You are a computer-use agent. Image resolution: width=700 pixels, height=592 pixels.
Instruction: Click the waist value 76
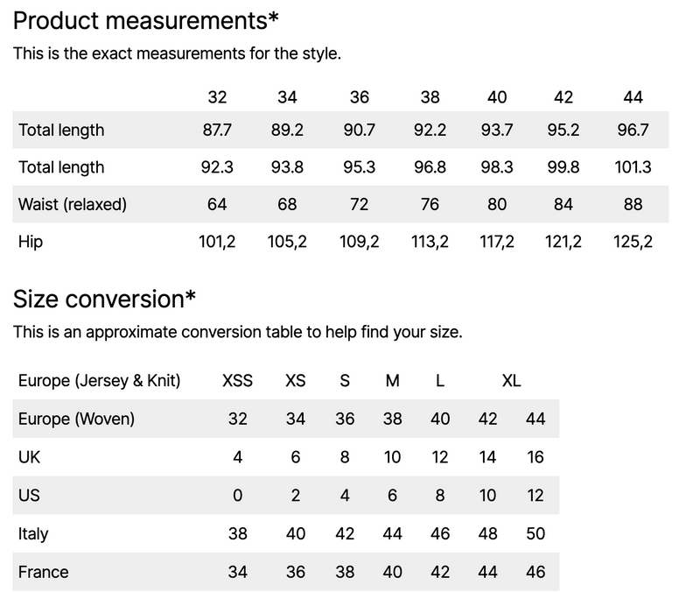[430, 204]
